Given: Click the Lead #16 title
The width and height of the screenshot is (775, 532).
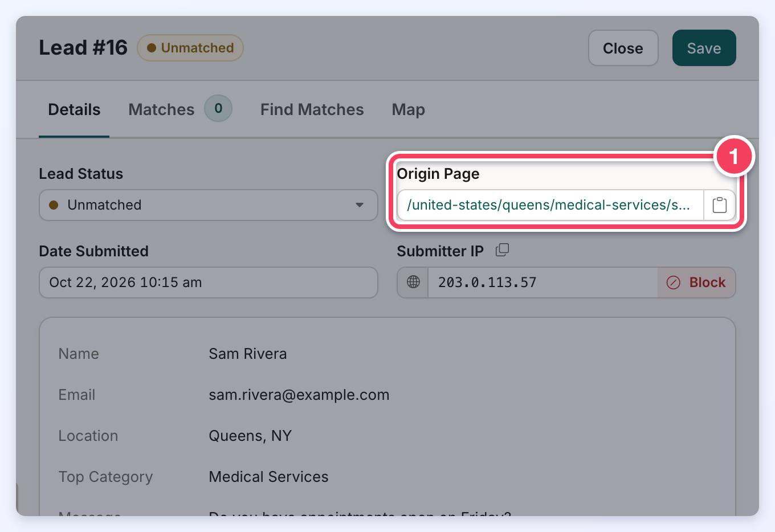Looking at the screenshot, I should coord(83,48).
